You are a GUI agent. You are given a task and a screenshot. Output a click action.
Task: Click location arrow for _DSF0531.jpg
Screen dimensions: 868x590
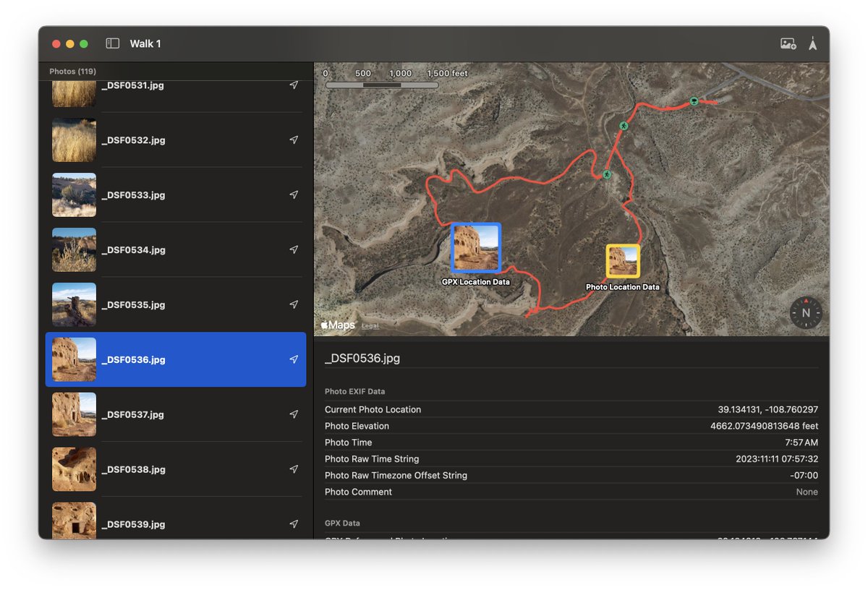point(294,85)
